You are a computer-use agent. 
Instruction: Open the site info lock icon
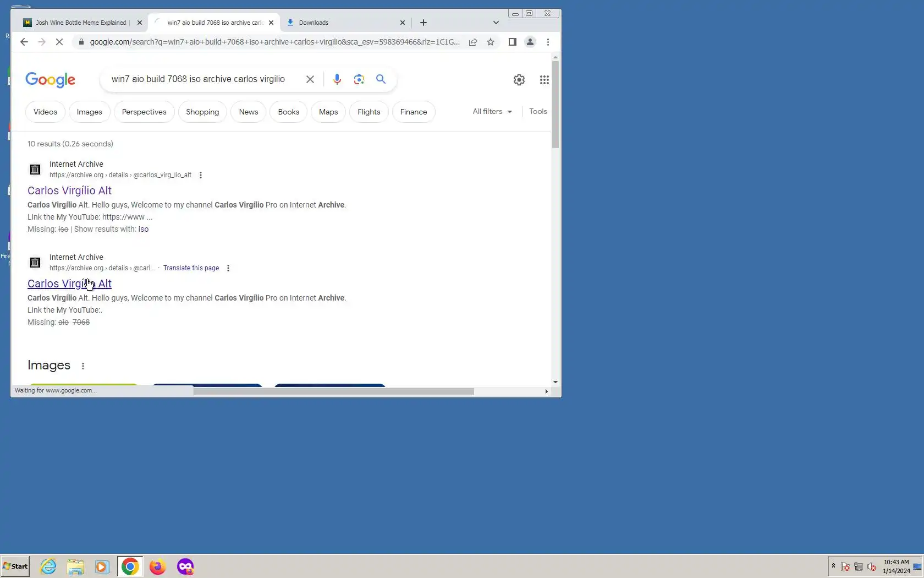81,42
